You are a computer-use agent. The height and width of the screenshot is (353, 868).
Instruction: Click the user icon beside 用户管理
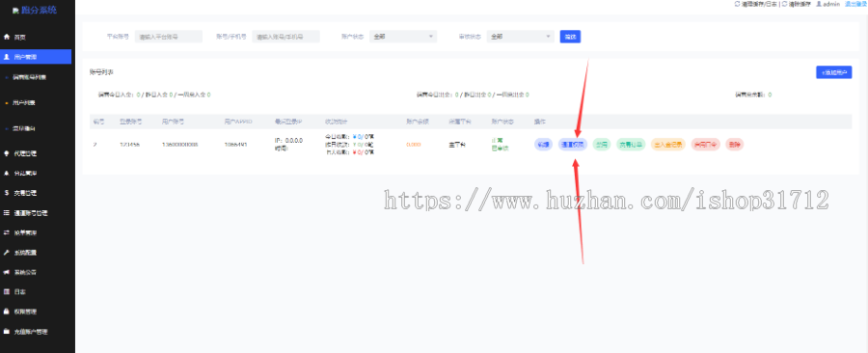[x=7, y=57]
